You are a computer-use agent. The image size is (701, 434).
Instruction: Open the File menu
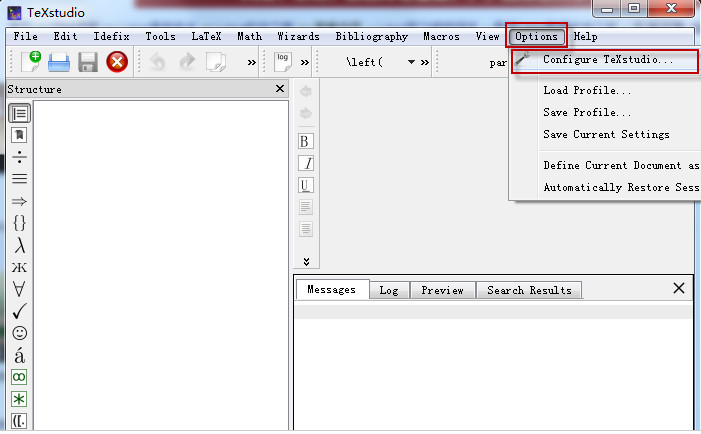[25, 36]
